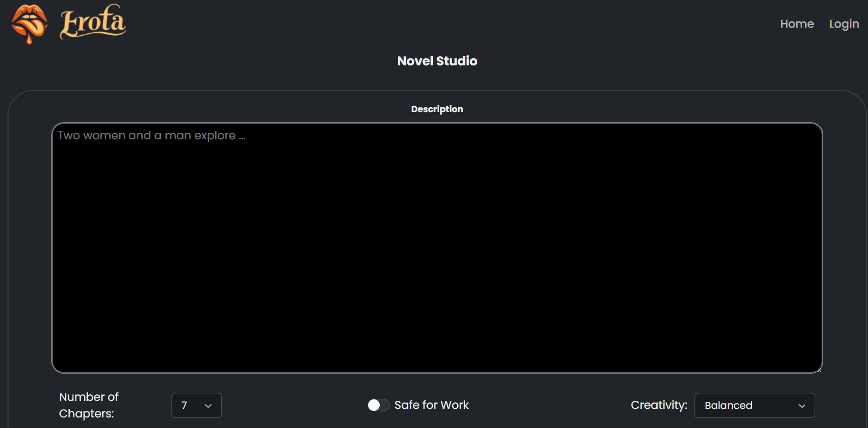Viewport: 868px width, 428px height.
Task: Go to the Home page
Action: (797, 24)
